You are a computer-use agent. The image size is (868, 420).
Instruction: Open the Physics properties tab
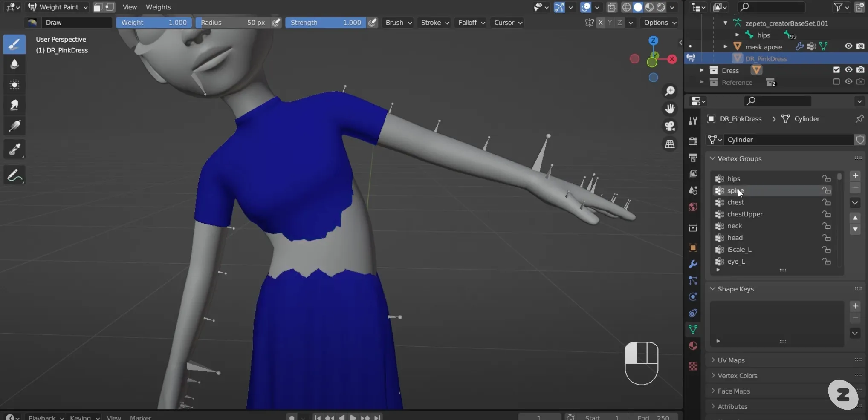693,296
